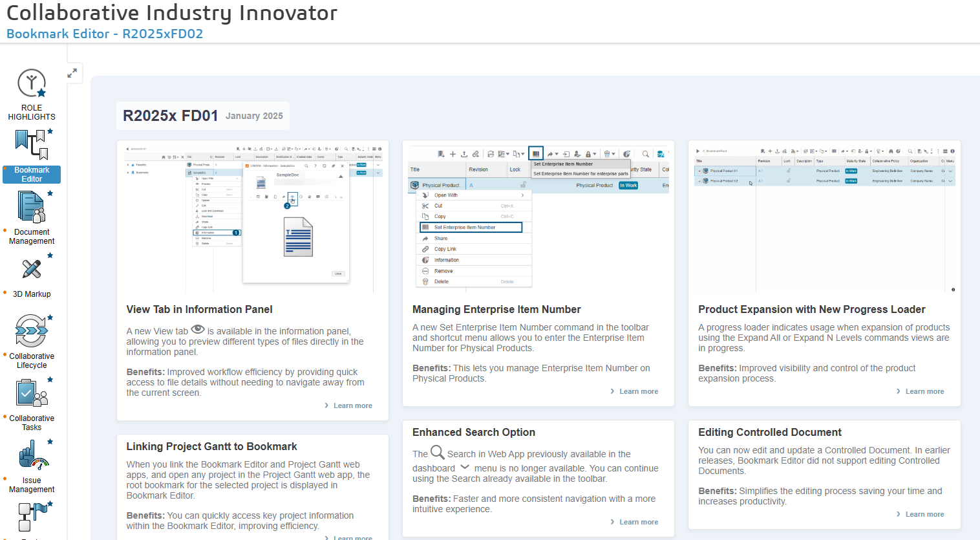Select the 3D Markup icon
Viewport: 980px width, 540px height.
[x=32, y=275]
